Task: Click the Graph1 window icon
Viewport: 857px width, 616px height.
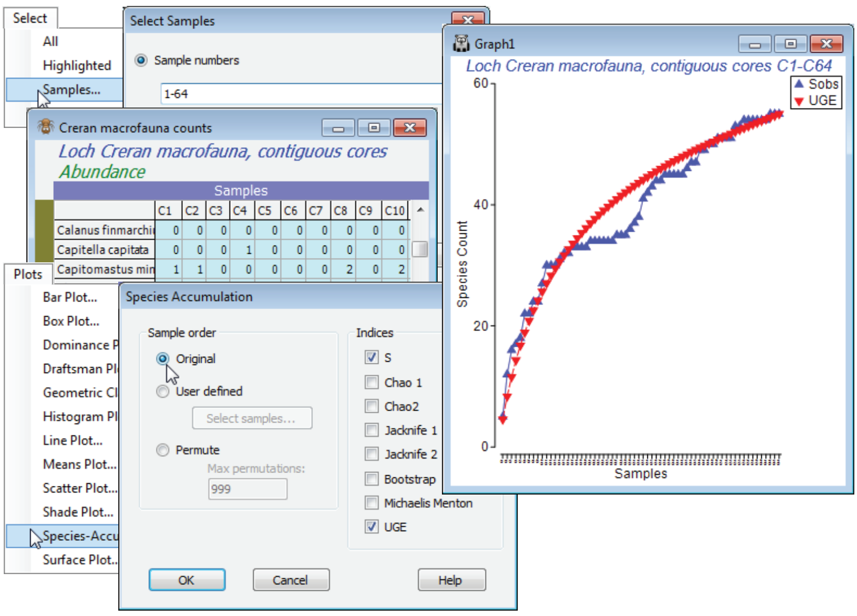Action: 461,44
